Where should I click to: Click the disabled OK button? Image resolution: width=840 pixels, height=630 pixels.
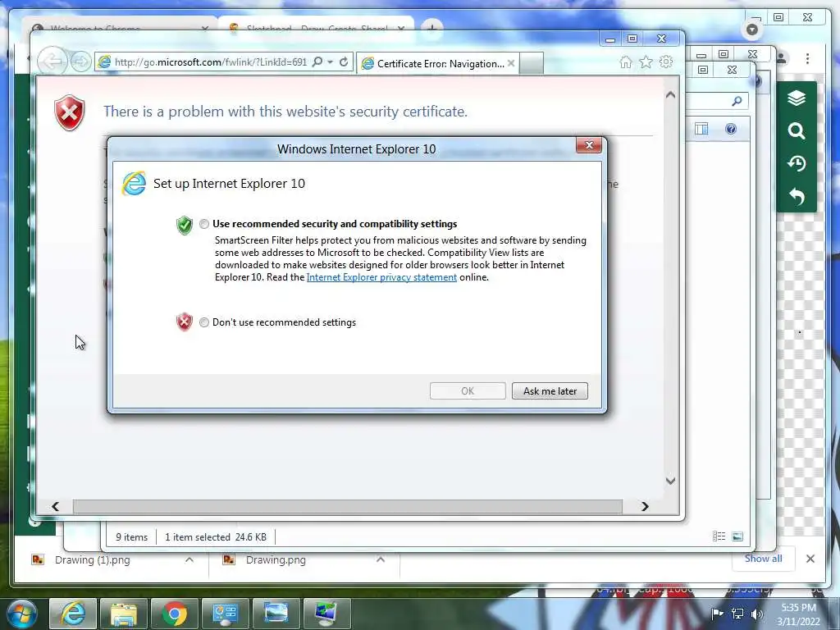(x=468, y=391)
